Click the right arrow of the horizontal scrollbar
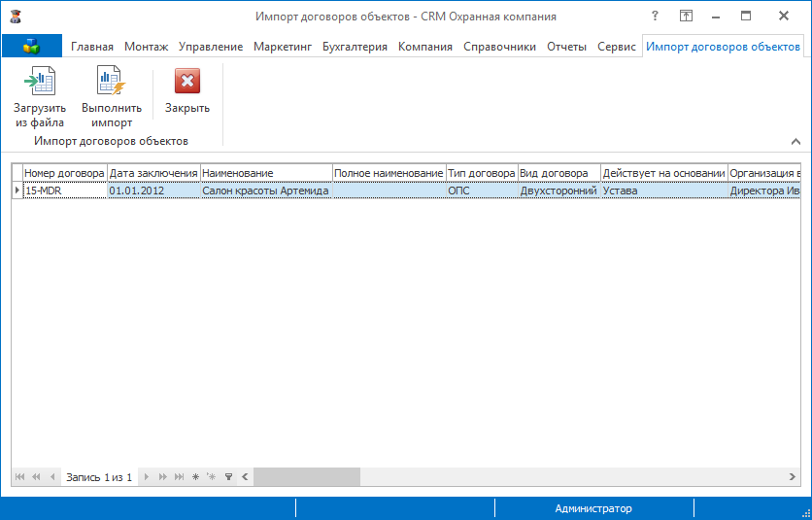 click(x=793, y=477)
